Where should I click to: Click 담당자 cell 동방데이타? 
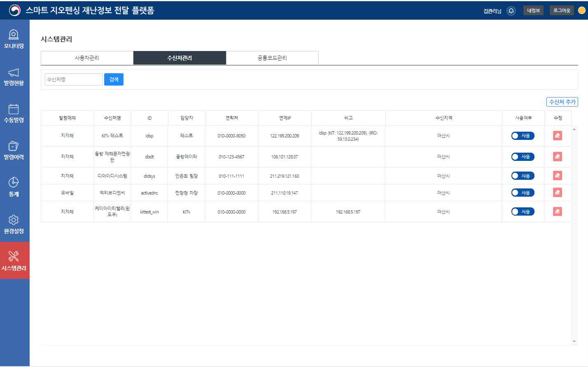coord(187,156)
